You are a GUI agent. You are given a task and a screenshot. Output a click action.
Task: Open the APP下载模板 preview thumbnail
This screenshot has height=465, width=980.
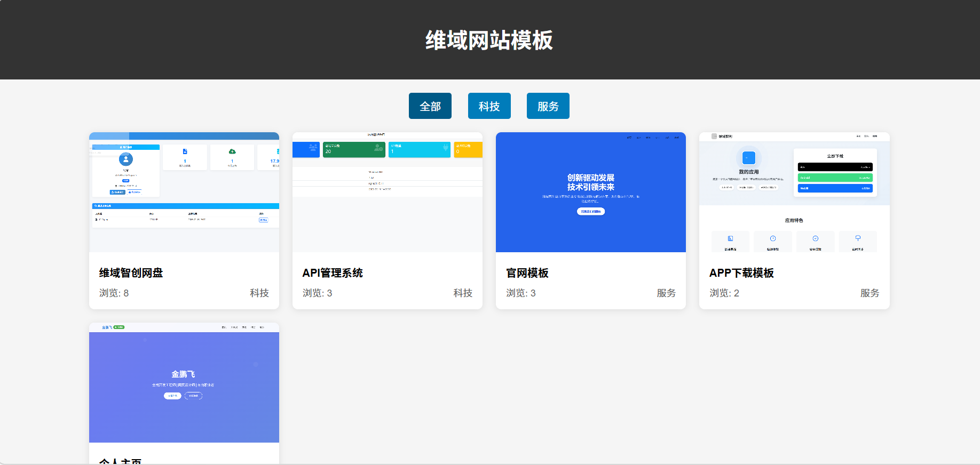coord(794,192)
